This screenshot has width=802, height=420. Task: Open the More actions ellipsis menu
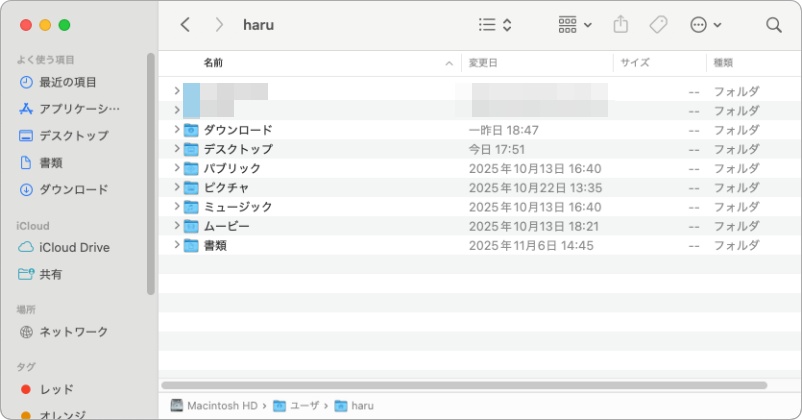tap(705, 25)
